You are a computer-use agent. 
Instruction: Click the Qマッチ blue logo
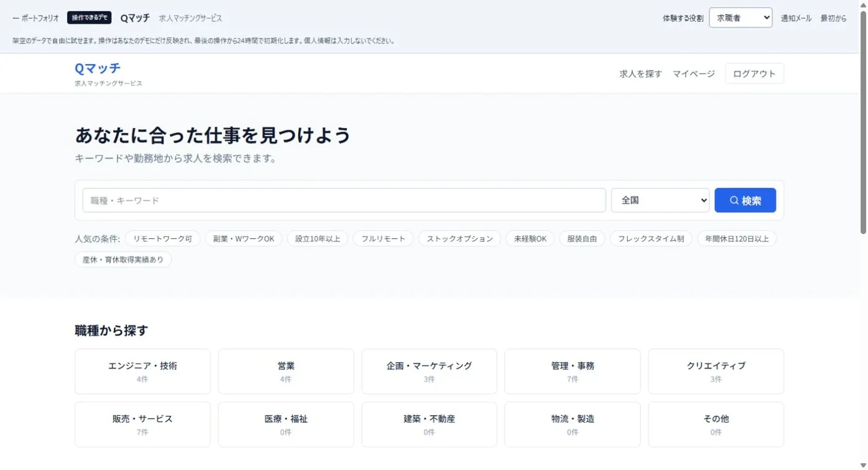[97, 68]
